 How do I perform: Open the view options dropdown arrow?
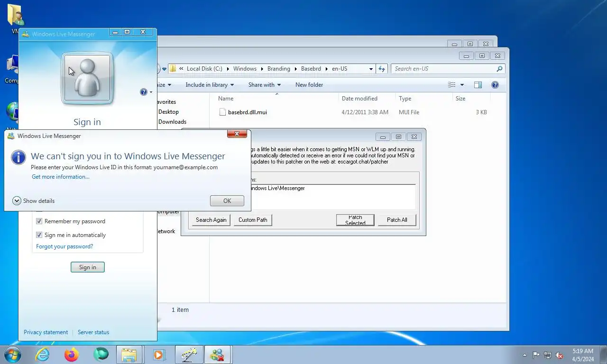coord(462,85)
